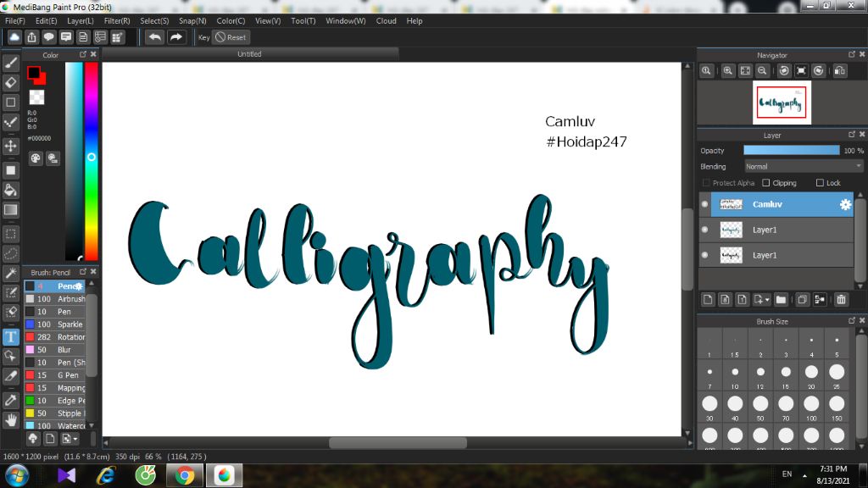Open the Blending mode dropdown
The height and width of the screenshot is (488, 868).
click(804, 167)
